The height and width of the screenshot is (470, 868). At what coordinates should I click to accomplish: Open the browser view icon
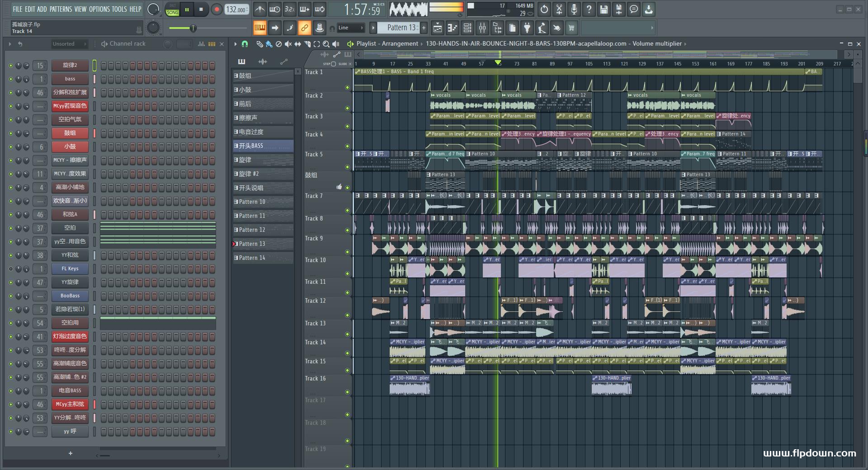click(497, 28)
